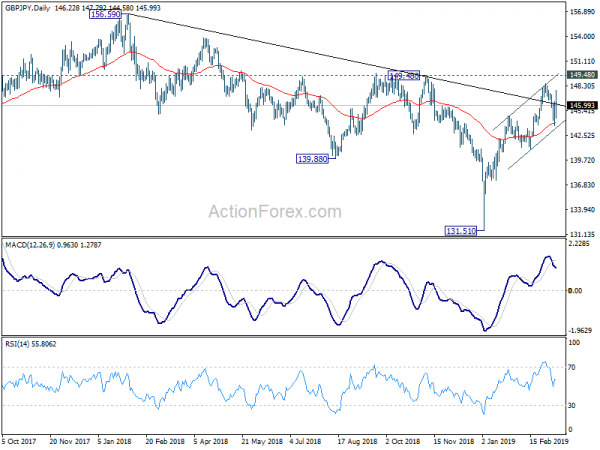Click the 21 May 2018 date label

click(x=262, y=441)
